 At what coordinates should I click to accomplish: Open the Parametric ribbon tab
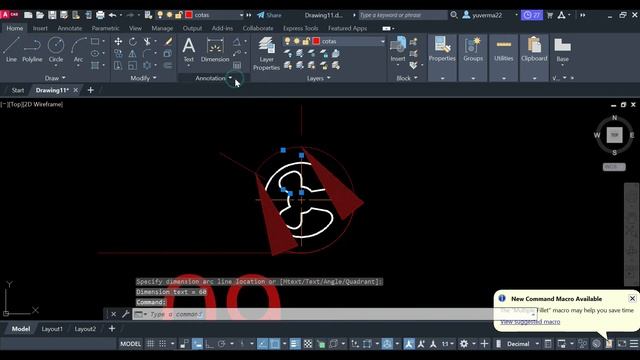click(x=105, y=28)
